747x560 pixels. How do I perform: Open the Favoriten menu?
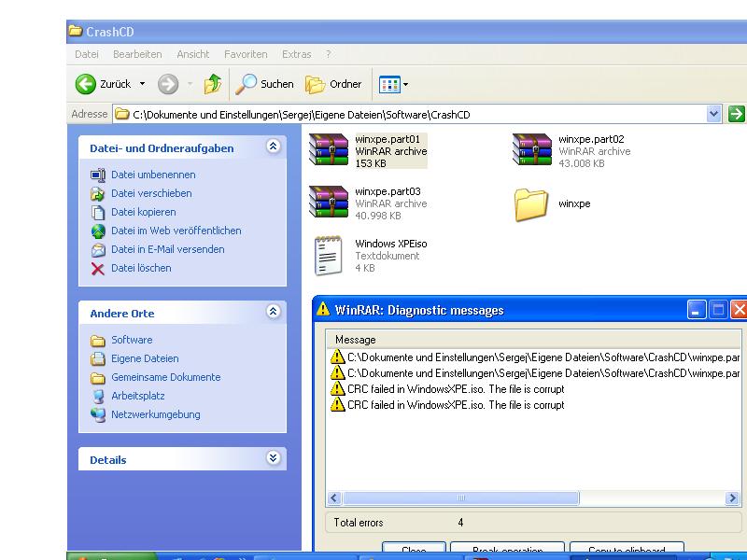(x=246, y=54)
